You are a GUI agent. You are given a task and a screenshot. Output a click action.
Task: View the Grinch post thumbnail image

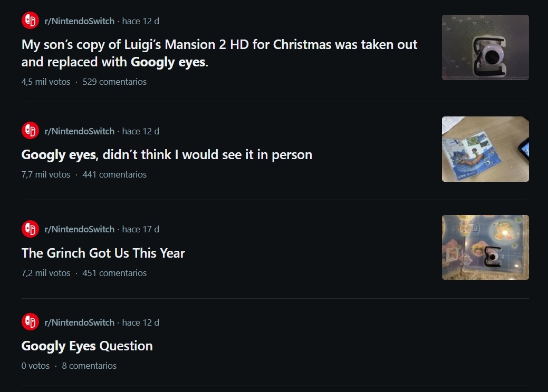pyautogui.click(x=485, y=247)
